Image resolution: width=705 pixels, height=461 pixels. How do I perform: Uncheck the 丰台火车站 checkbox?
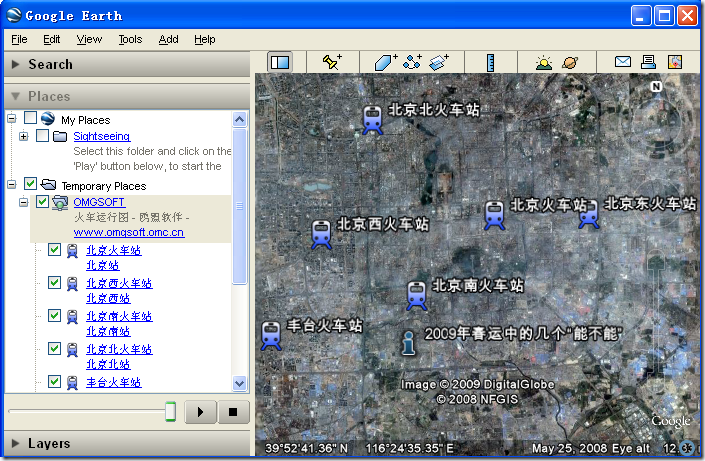tap(54, 381)
